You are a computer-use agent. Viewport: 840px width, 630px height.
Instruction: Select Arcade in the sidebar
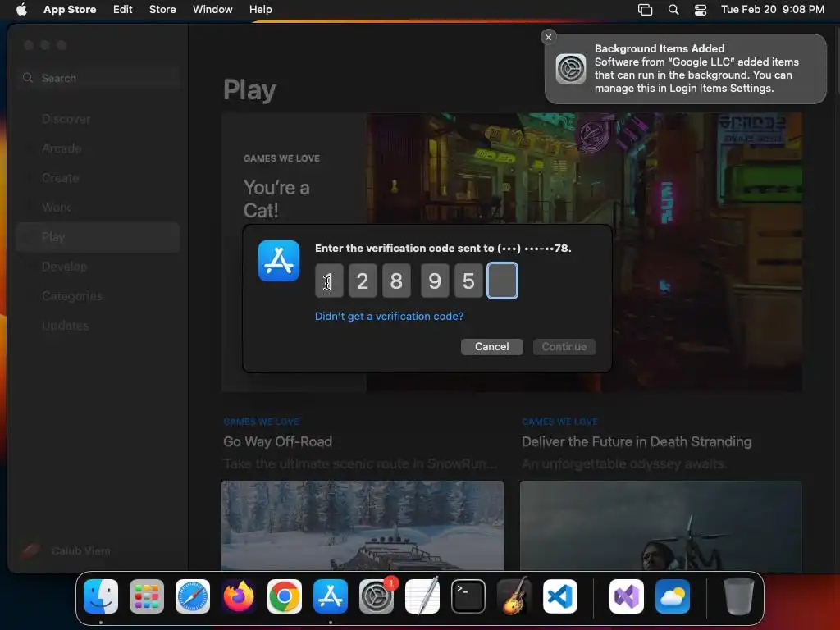(x=98, y=148)
